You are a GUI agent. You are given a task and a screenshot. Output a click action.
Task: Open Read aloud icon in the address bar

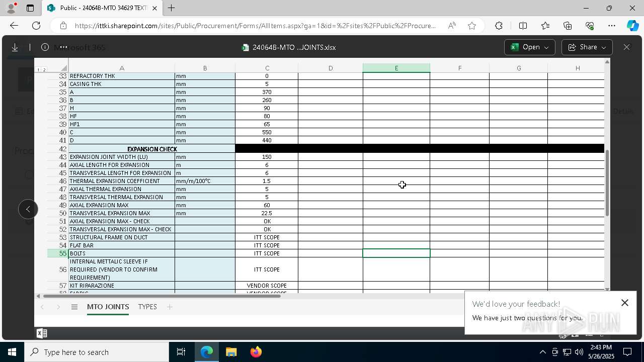[x=452, y=26]
